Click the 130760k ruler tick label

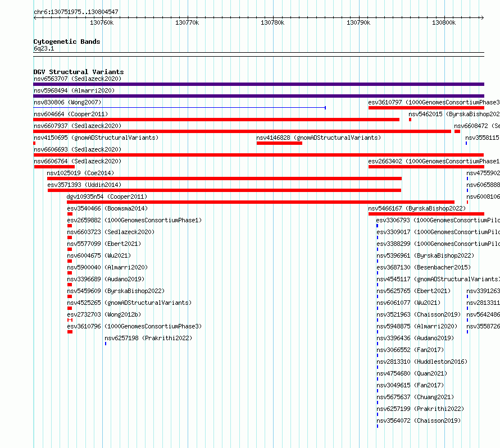point(102,22)
